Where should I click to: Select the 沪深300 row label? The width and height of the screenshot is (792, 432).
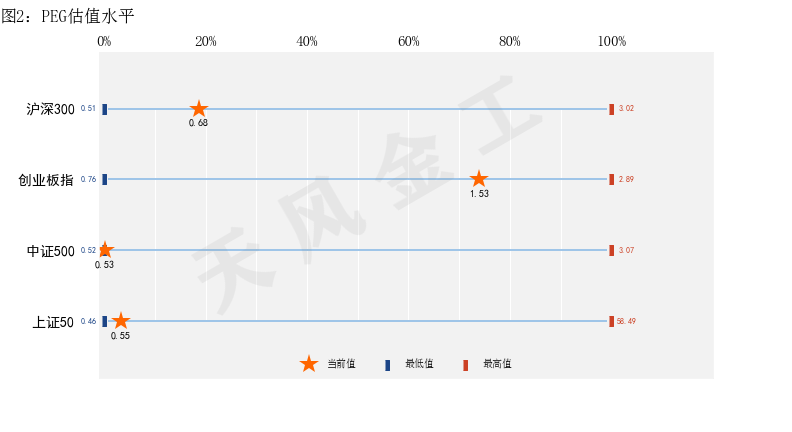point(50,109)
